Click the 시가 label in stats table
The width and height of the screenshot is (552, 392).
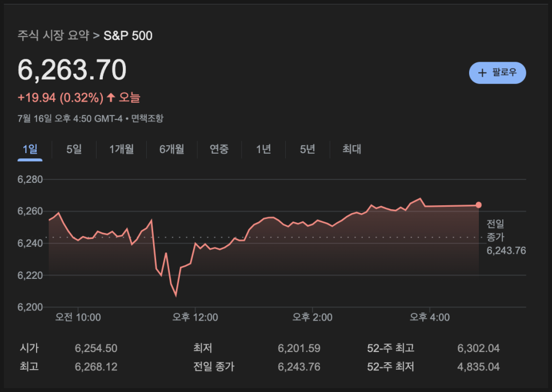pyautogui.click(x=29, y=349)
